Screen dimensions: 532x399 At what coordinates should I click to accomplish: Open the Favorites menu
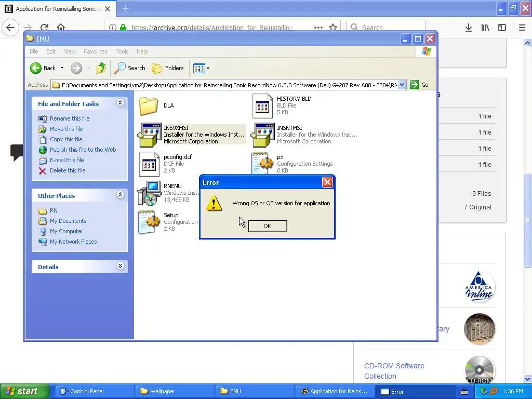coord(96,51)
